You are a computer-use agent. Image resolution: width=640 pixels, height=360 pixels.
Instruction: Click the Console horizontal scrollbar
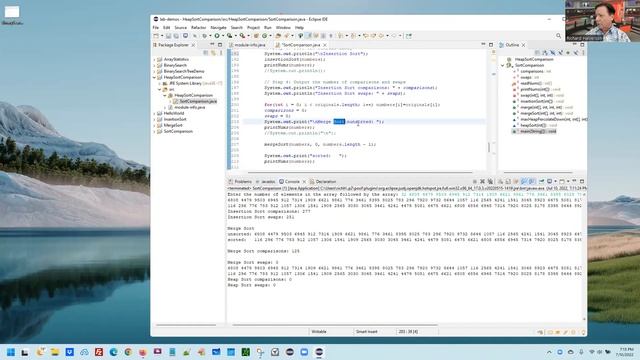[x=335, y=325]
